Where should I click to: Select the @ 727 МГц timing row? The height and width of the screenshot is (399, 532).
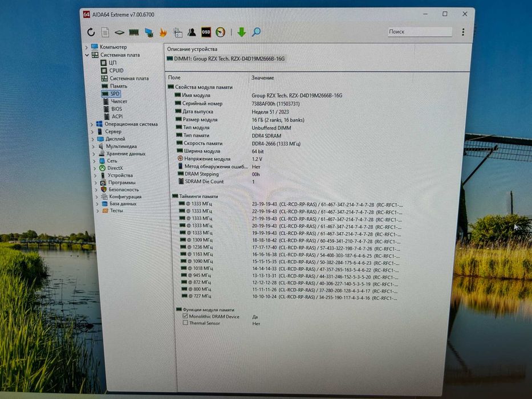pos(290,297)
